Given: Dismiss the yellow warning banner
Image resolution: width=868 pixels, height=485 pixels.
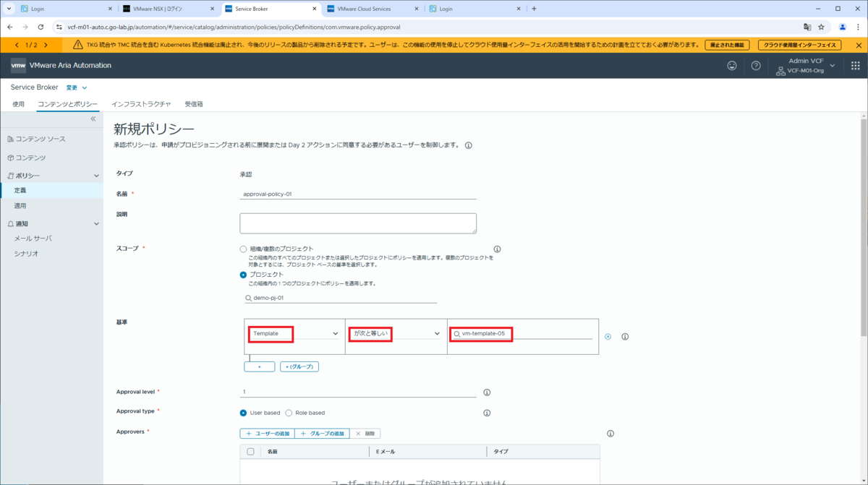Looking at the screenshot, I should pyautogui.click(x=859, y=45).
